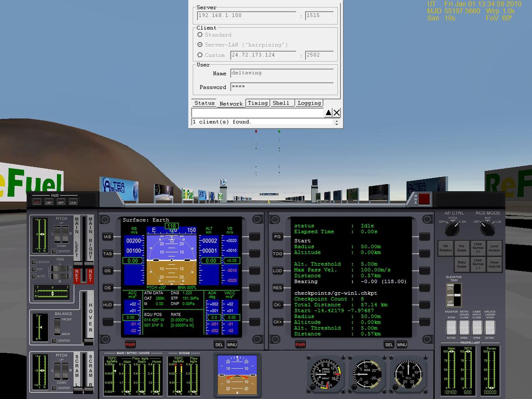
Task: Click RES on the right MFD
Action: 278,288
